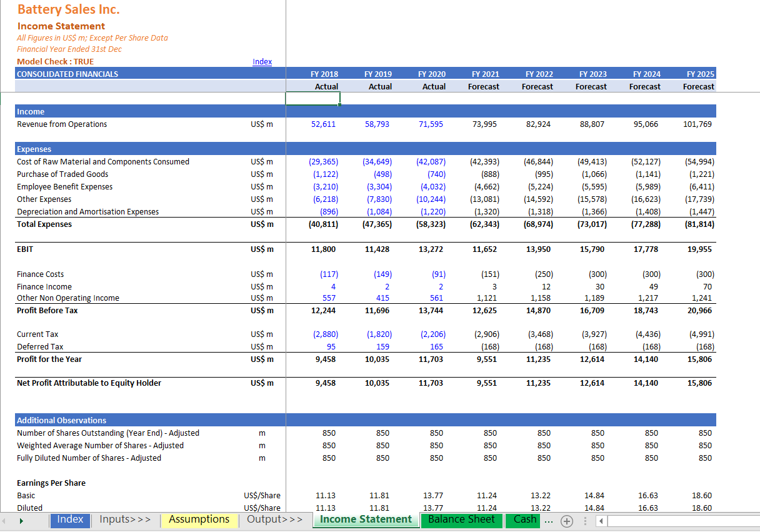The height and width of the screenshot is (532, 760).
Task: Click the 'Current Tax' label
Action: 37,334
